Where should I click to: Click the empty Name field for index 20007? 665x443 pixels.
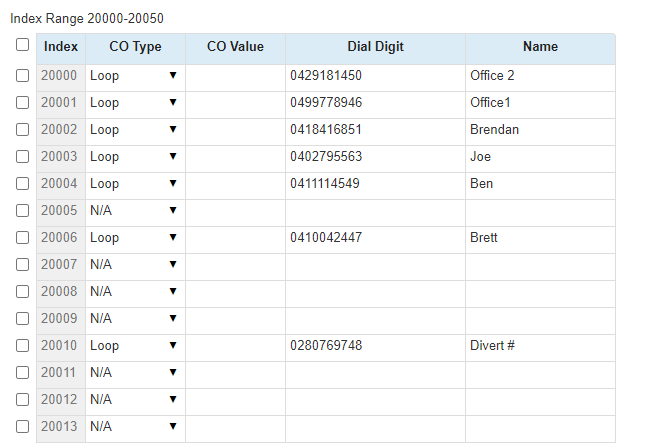pos(539,264)
